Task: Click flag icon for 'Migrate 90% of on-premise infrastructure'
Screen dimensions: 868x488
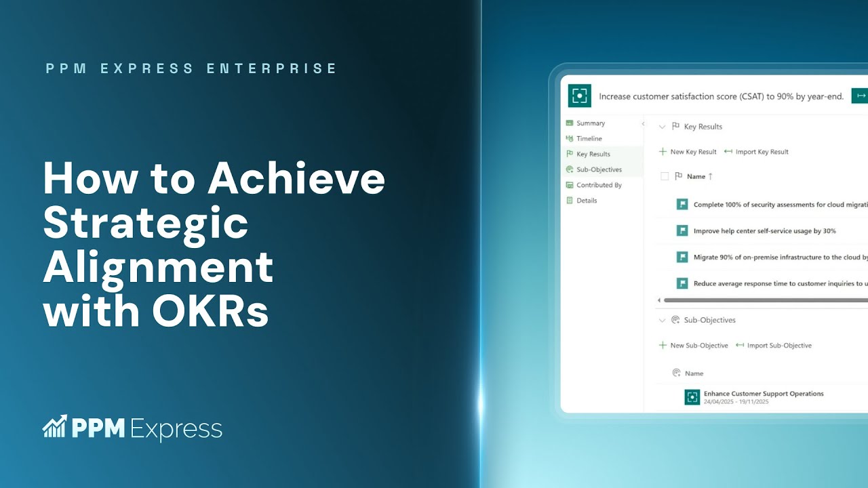Action: point(682,257)
